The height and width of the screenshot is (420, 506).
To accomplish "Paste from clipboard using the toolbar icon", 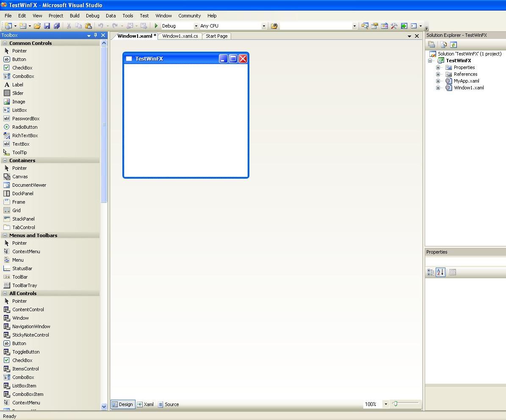I will pos(88,26).
